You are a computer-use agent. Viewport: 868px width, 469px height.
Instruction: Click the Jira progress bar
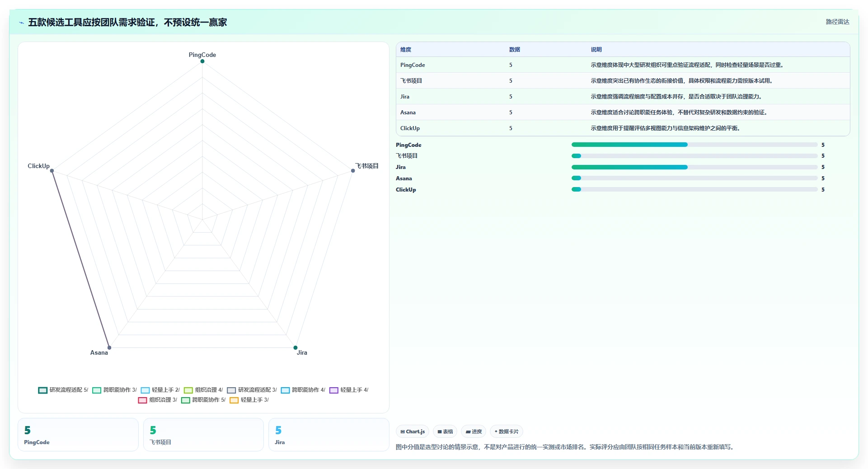coord(694,167)
